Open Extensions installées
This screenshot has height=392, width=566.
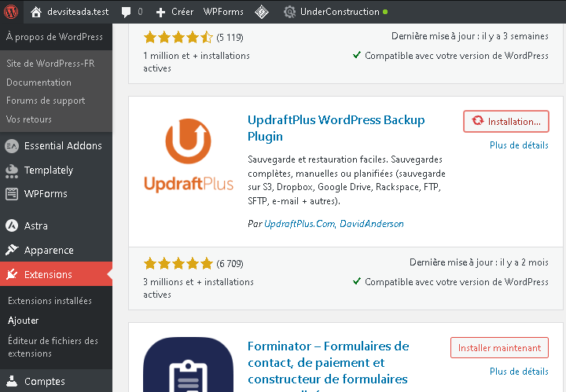coord(50,301)
